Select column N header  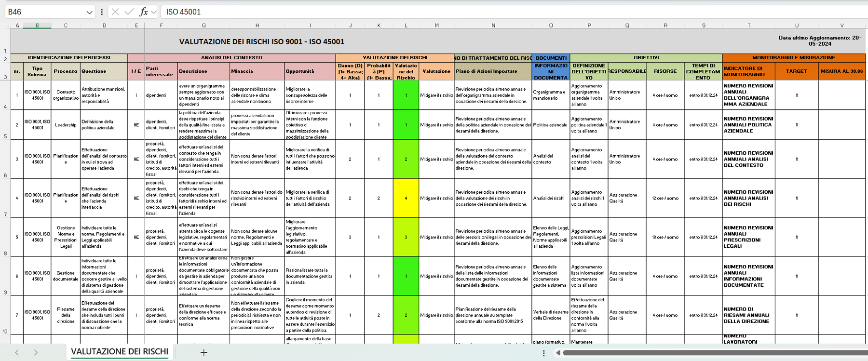[493, 26]
